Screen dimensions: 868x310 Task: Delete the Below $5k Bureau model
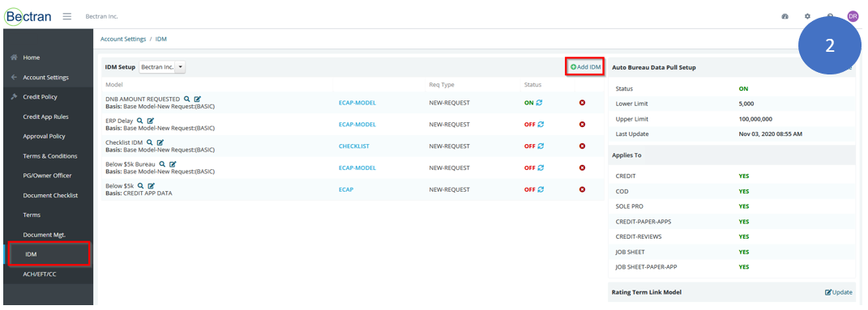coord(582,168)
